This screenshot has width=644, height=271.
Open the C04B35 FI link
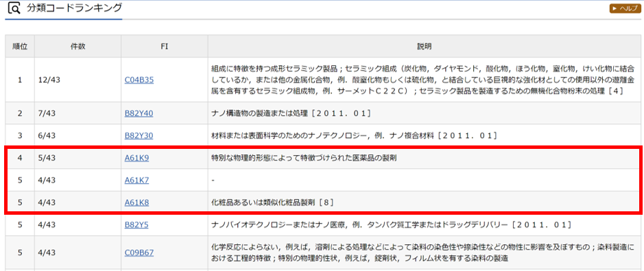[139, 80]
